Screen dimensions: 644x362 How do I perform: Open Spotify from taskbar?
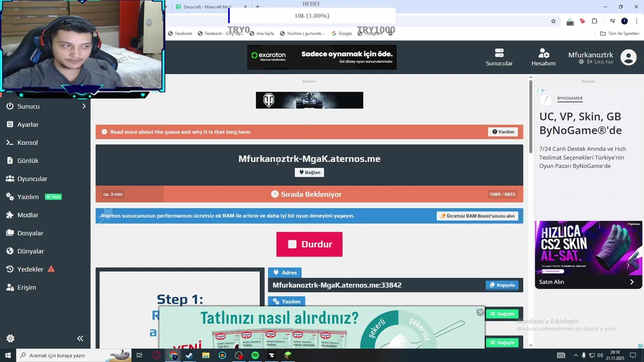(255, 355)
